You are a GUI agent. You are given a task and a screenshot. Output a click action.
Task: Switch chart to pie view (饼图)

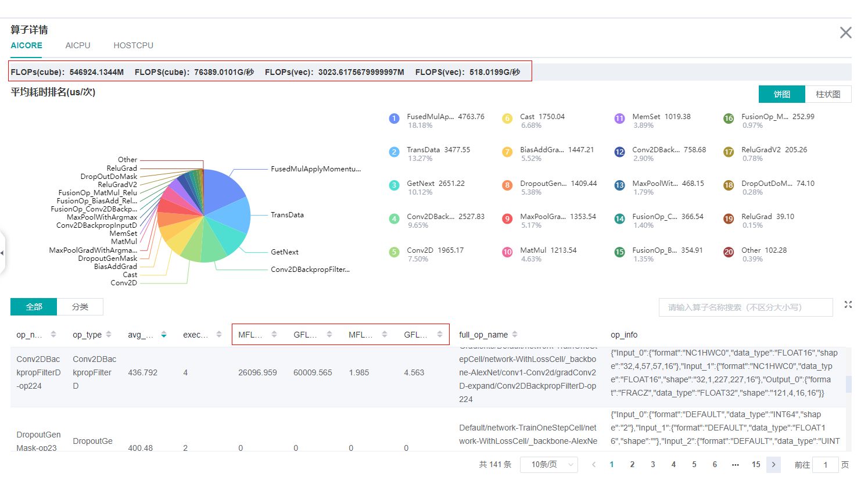point(781,94)
